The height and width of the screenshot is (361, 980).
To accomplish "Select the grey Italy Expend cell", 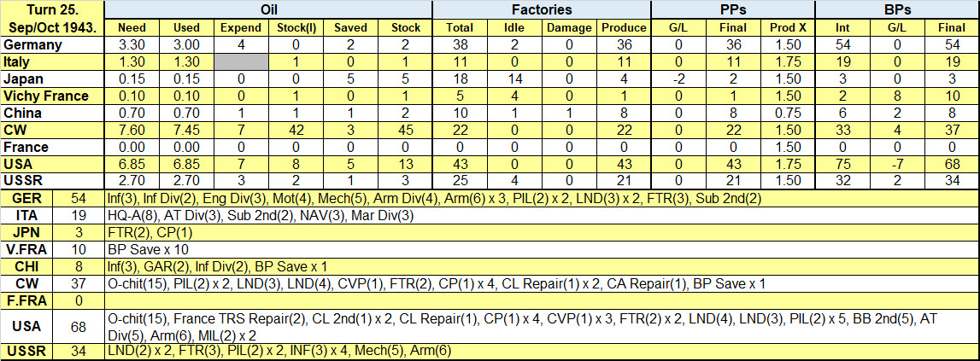I will pos(241,61).
